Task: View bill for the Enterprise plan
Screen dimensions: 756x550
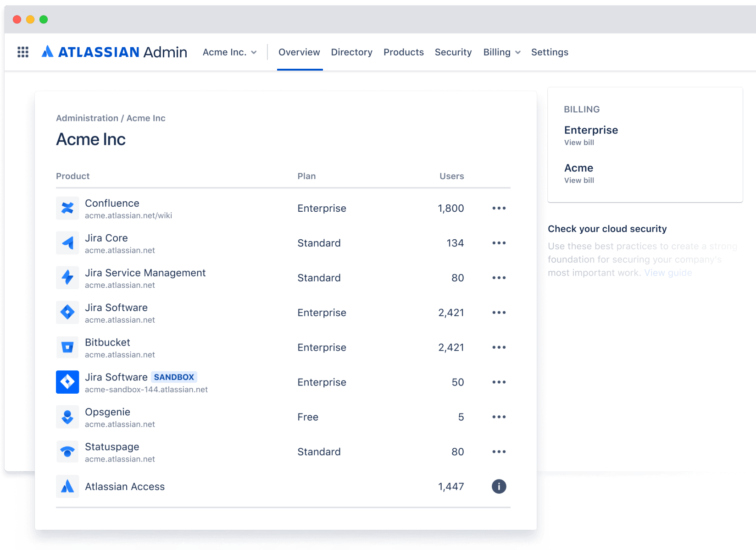Action: click(x=579, y=143)
